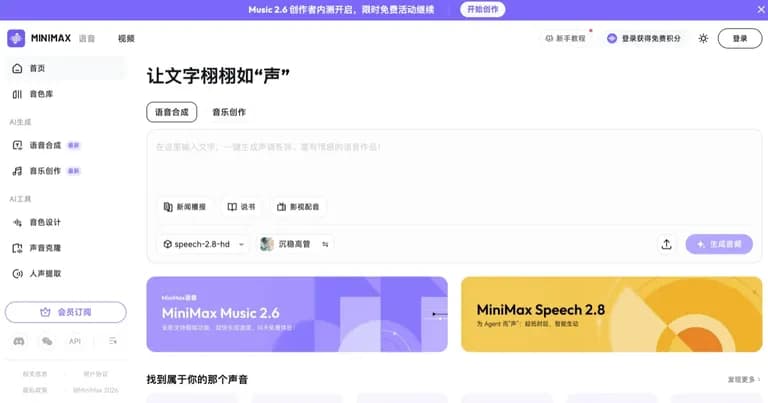Go to 音乐创作 in the sidebar
The image size is (768, 403).
[65, 171]
